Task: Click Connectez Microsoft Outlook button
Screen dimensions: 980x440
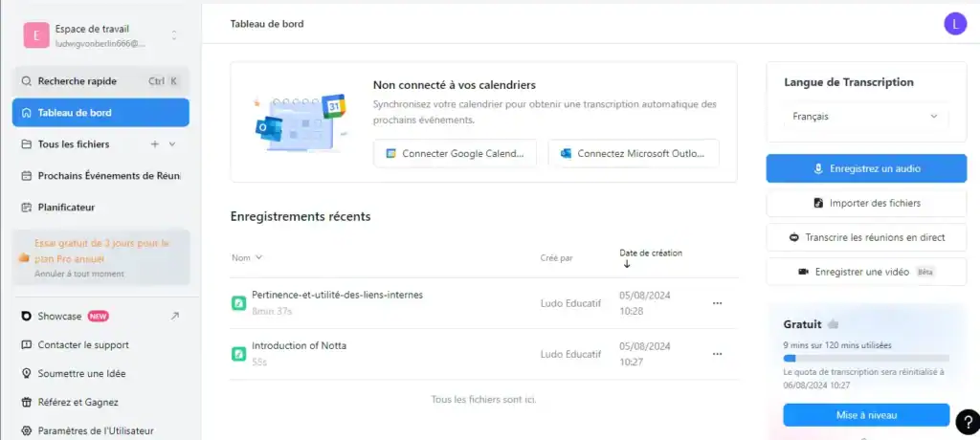Action: (634, 153)
